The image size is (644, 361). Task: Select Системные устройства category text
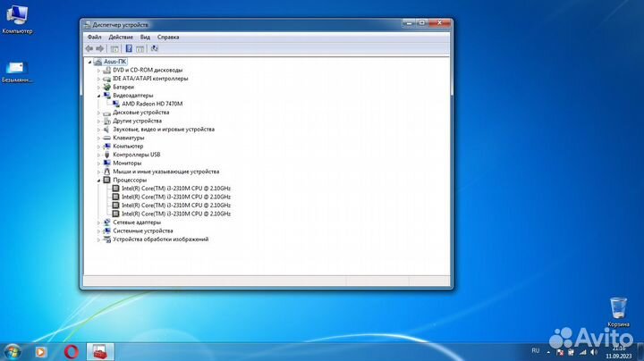pyautogui.click(x=143, y=231)
